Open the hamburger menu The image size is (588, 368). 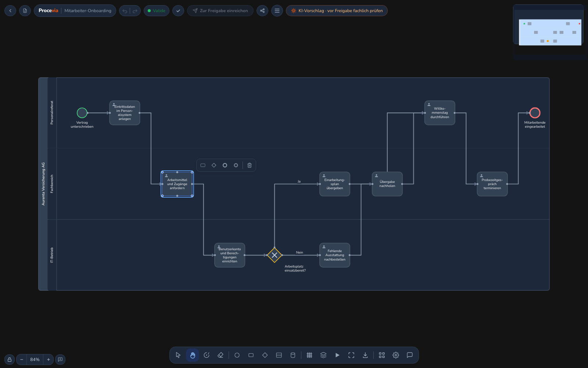[277, 11]
